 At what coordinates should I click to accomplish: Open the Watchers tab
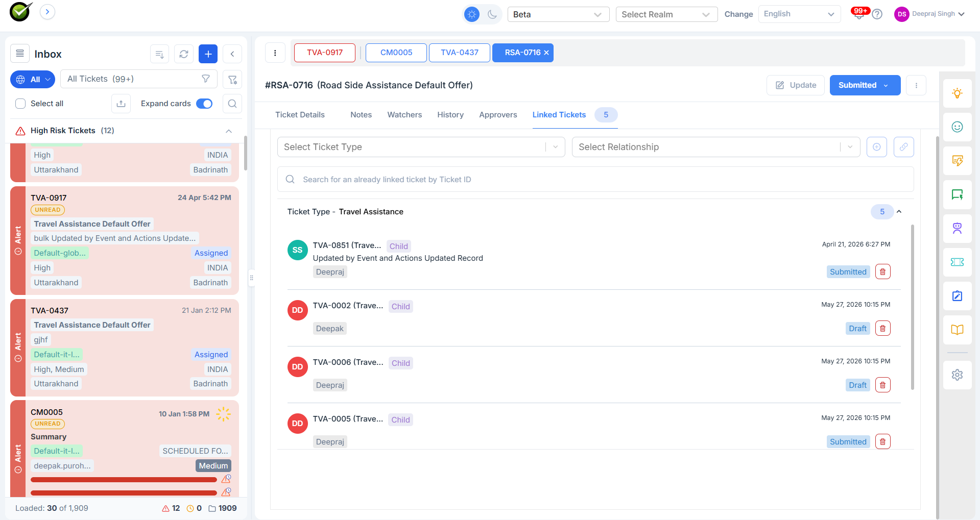click(404, 115)
